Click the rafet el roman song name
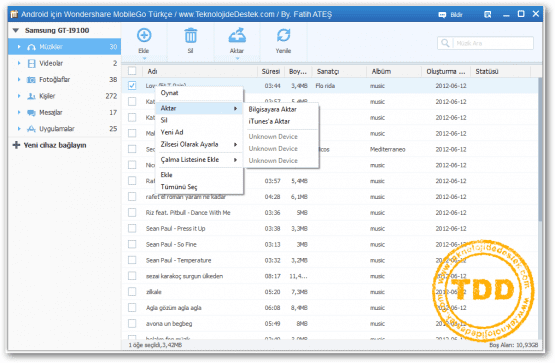Screen dimensions: 555x363 point(186,197)
